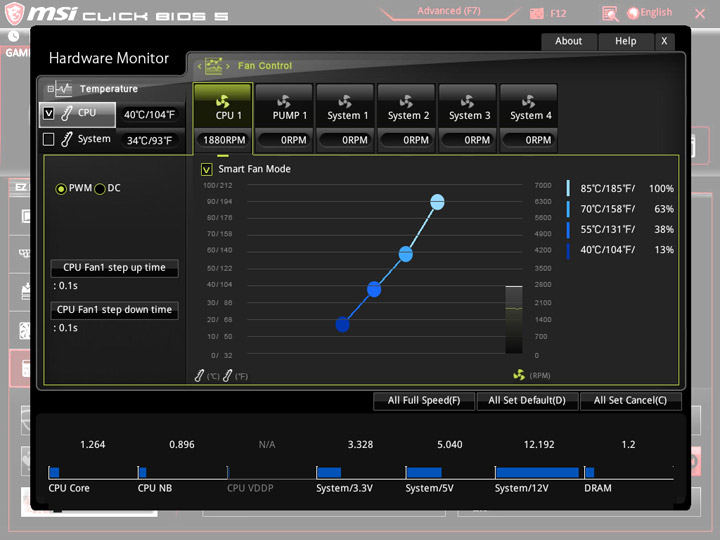The image size is (720, 540).
Task: Click the light-blue 85°C color marker
Action: pos(568,189)
